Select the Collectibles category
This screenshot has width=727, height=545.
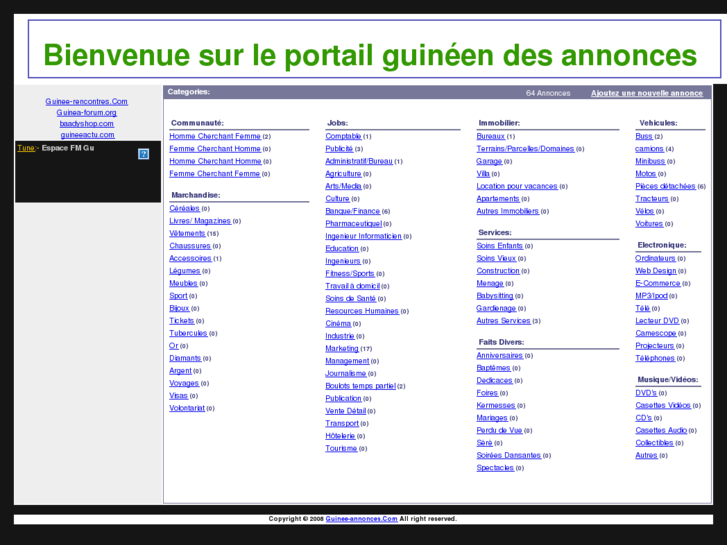pyautogui.click(x=654, y=443)
